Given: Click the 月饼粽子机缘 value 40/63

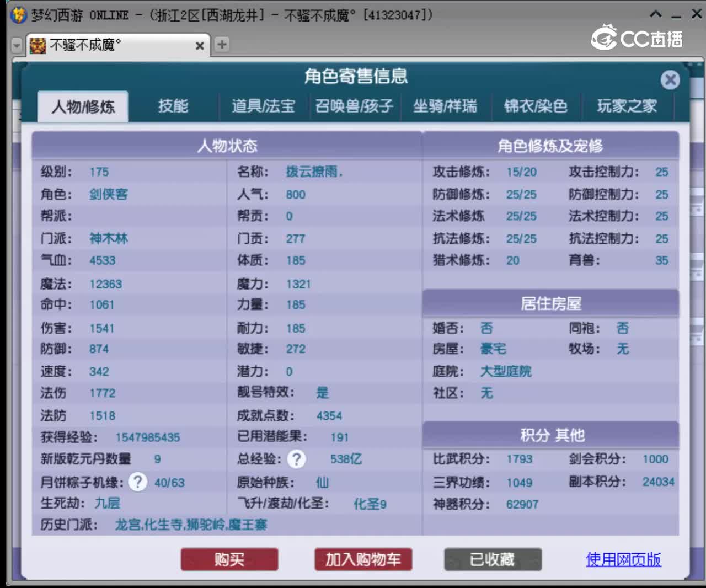Looking at the screenshot, I should pyautogui.click(x=169, y=483).
